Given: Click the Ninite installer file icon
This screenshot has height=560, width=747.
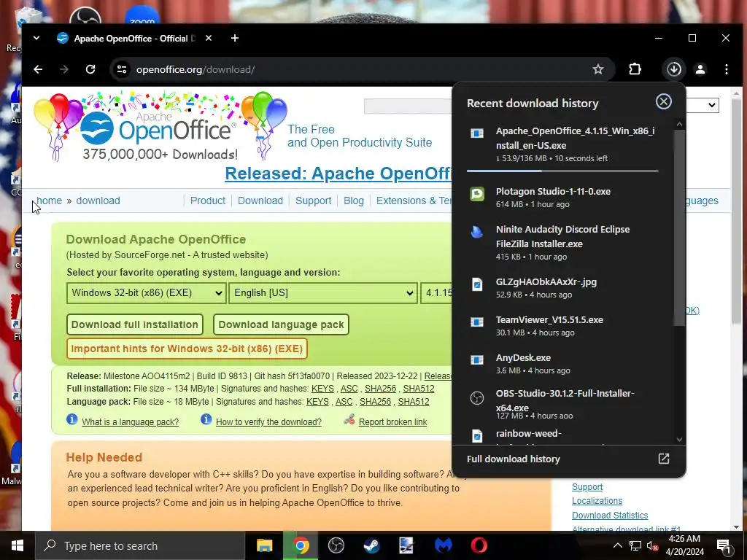Looking at the screenshot, I should pos(477,232).
